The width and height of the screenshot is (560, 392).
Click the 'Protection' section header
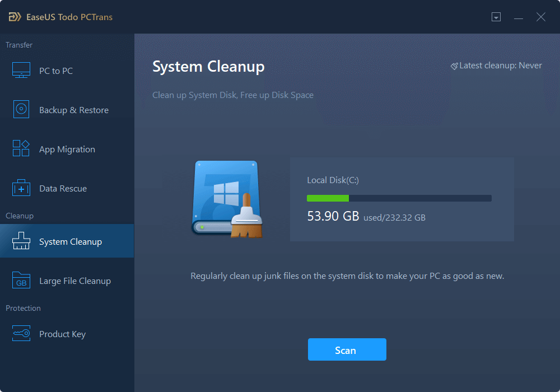click(23, 308)
